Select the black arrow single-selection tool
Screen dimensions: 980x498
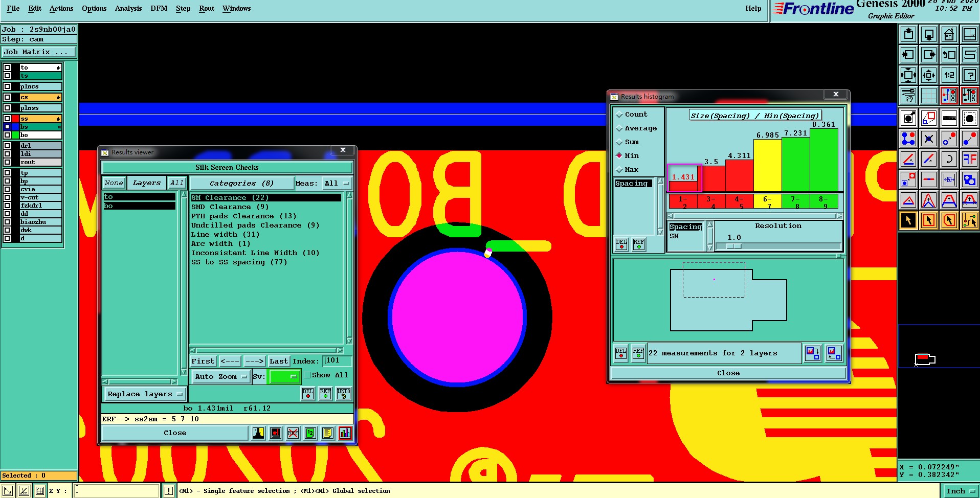tap(908, 220)
